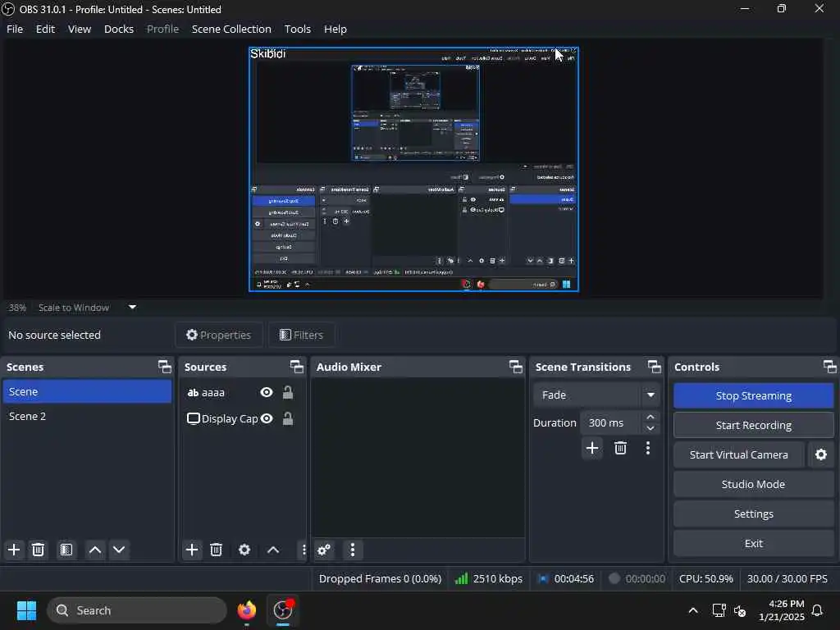
Task: Add a scene transition with plus icon
Action: (592, 448)
